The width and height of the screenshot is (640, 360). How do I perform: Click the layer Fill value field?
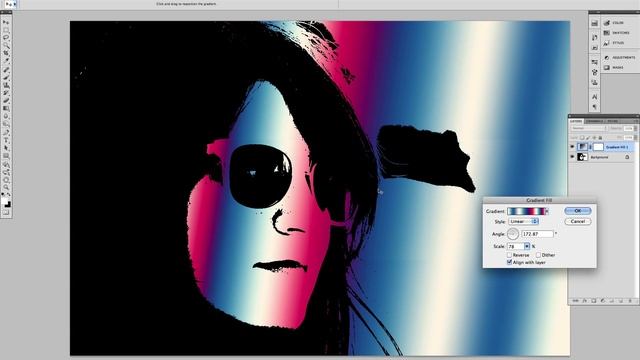[x=628, y=138]
